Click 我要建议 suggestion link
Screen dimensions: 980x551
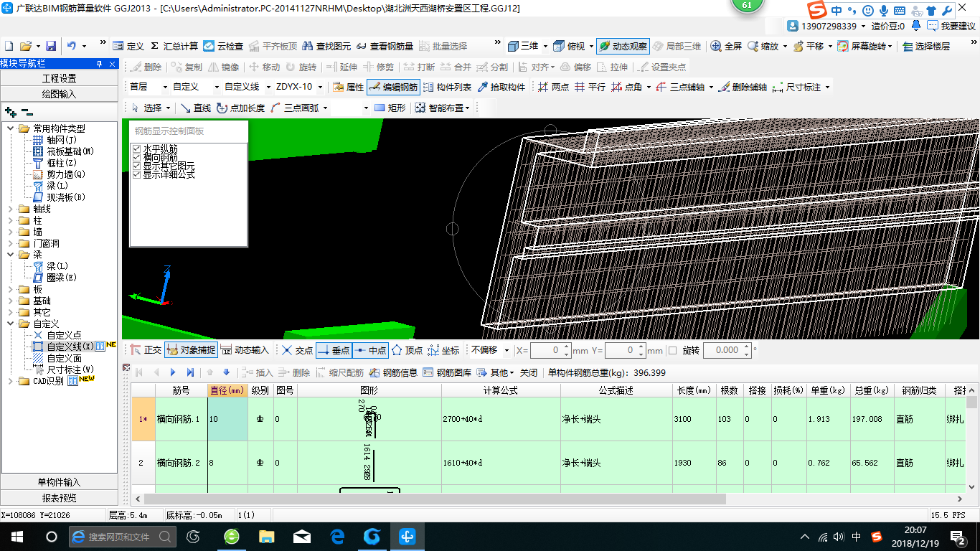[952, 26]
